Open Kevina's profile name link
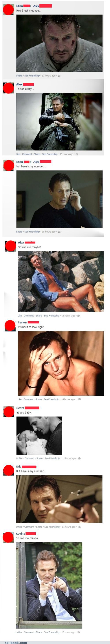 click(x=20, y=534)
